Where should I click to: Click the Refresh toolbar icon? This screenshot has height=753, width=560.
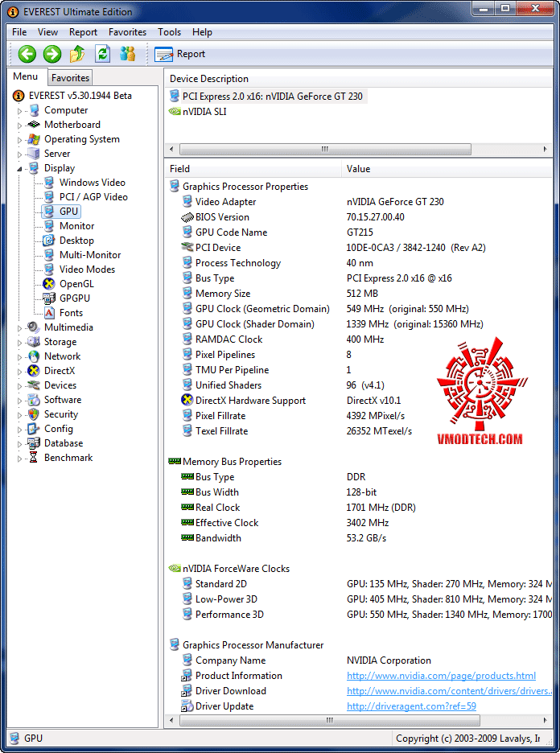(x=102, y=54)
